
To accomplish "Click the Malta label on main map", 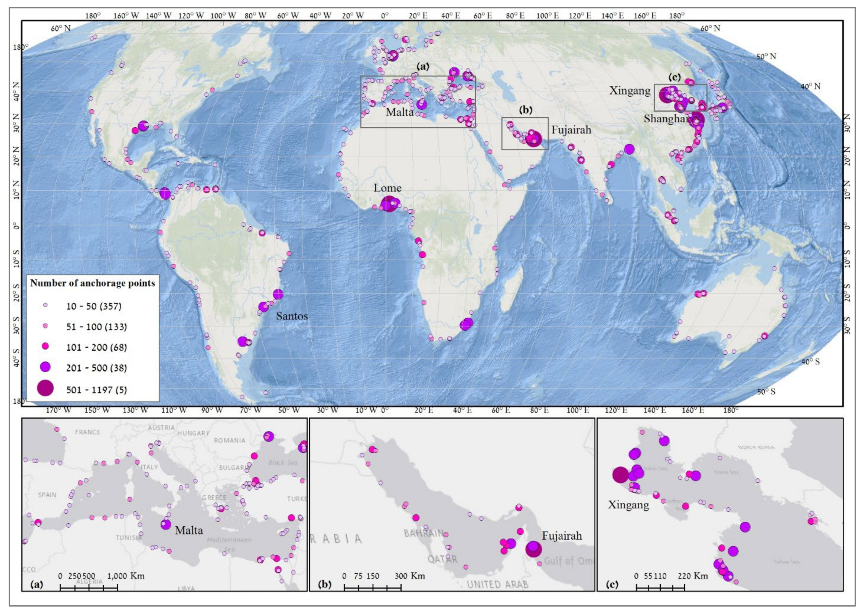I will pos(400,112).
